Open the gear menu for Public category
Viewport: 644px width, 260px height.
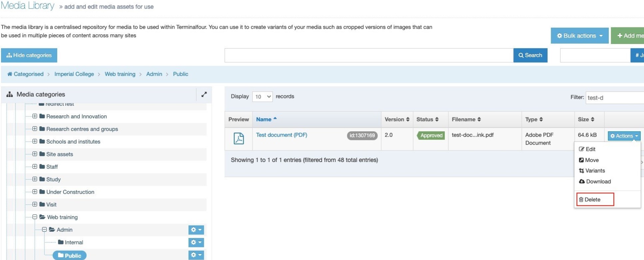tap(196, 255)
